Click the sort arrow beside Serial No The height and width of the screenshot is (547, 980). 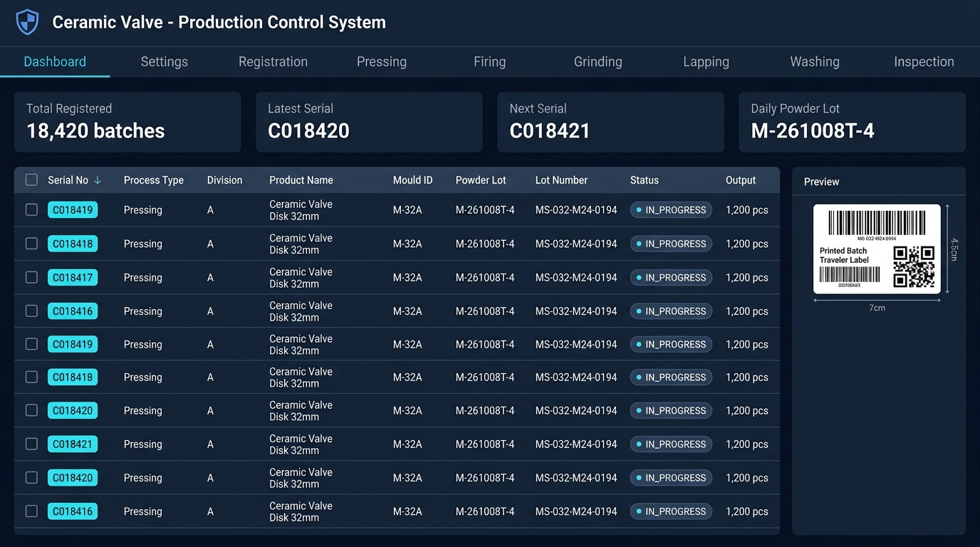click(98, 180)
